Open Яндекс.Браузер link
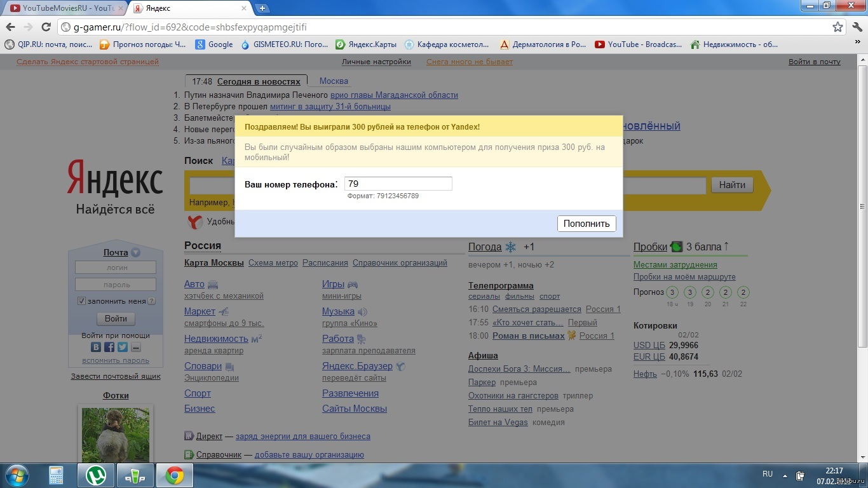This screenshot has width=868, height=488. pos(357,366)
